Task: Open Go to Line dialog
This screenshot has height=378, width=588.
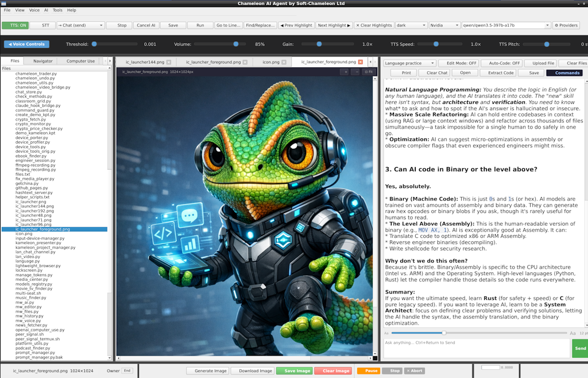Action: [229, 25]
